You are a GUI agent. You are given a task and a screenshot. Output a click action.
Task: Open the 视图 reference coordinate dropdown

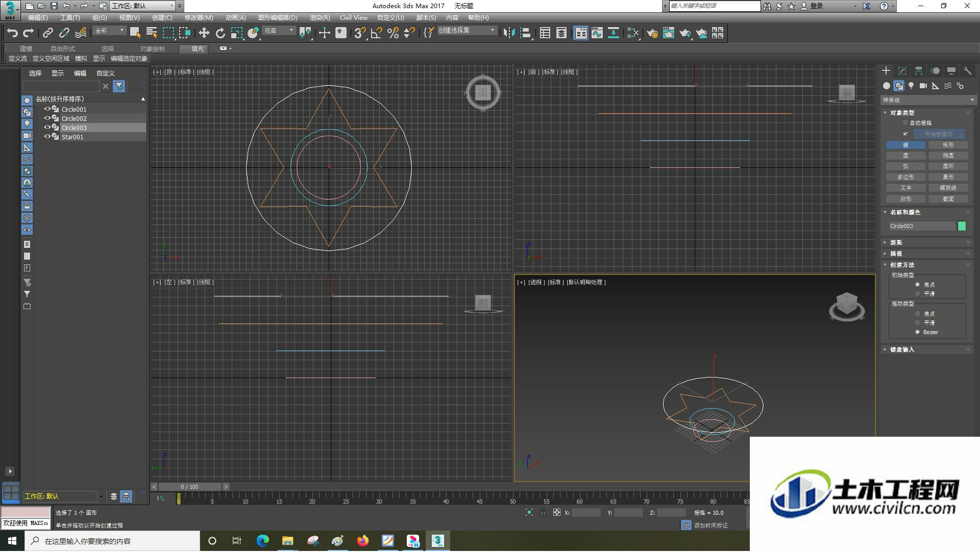(279, 31)
